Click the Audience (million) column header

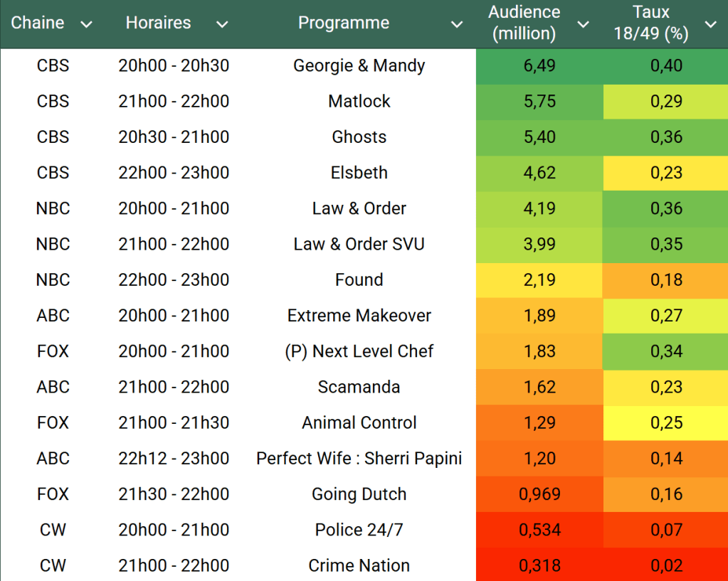click(524, 23)
